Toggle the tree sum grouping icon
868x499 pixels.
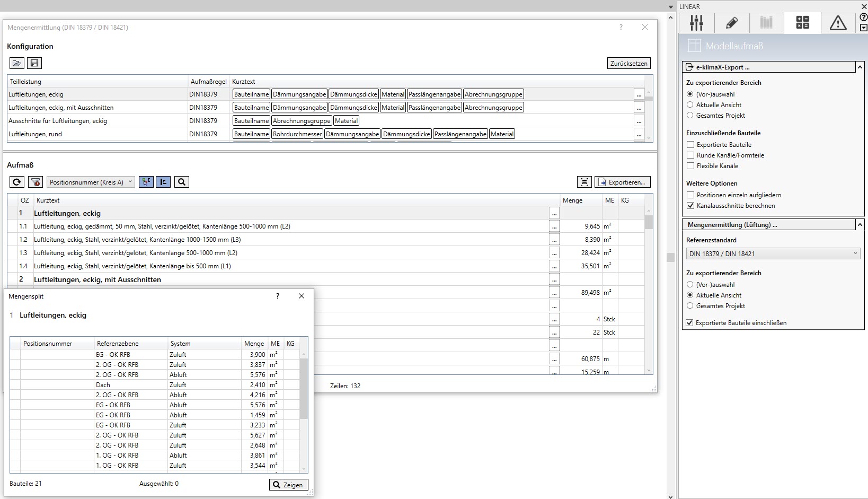[146, 182]
